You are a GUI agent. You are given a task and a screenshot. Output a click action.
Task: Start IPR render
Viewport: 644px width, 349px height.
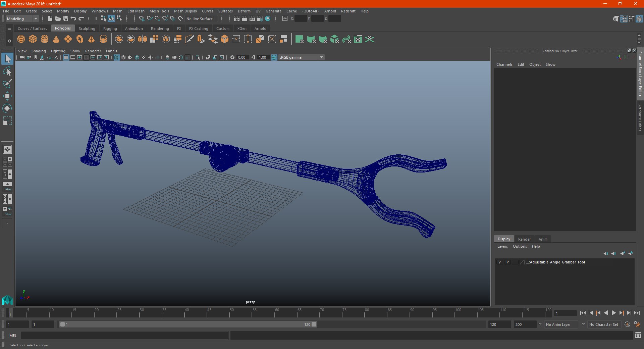coord(252,19)
